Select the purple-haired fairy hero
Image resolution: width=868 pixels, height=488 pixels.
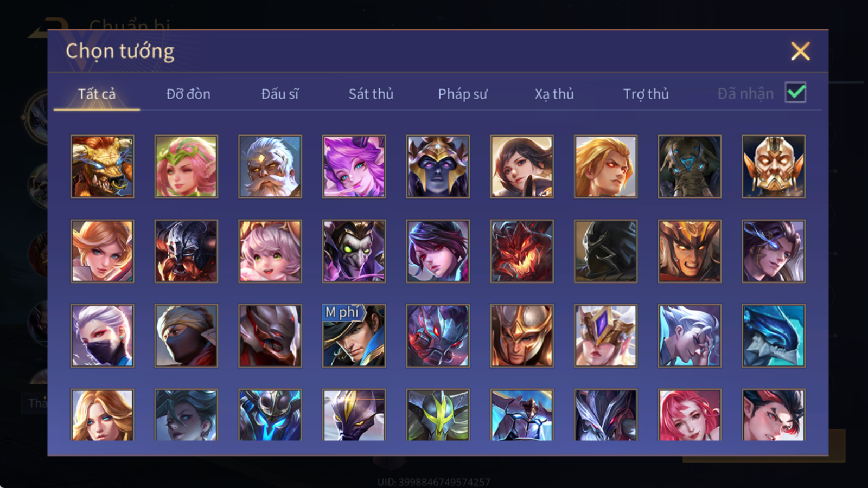(x=354, y=166)
